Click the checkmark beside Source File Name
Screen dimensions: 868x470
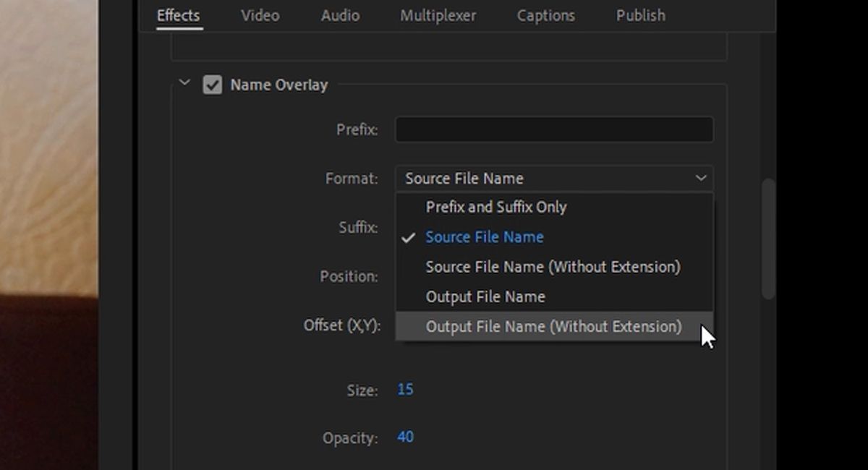coord(409,236)
